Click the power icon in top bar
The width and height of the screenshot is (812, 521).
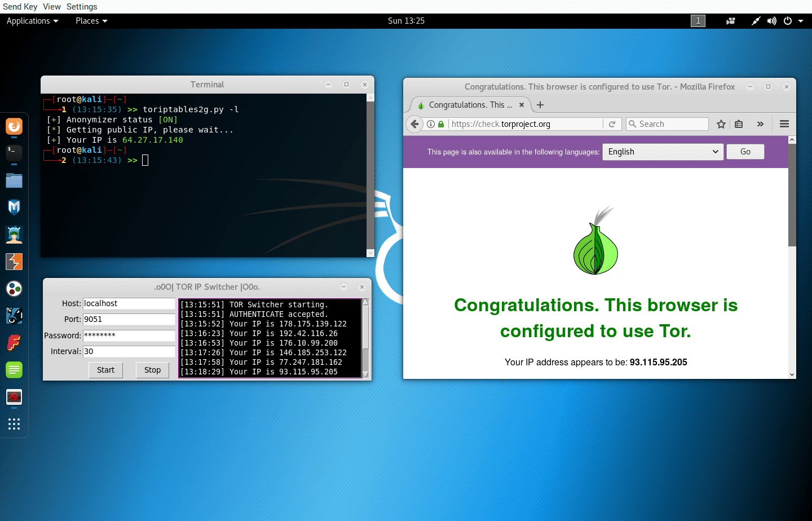coord(788,21)
